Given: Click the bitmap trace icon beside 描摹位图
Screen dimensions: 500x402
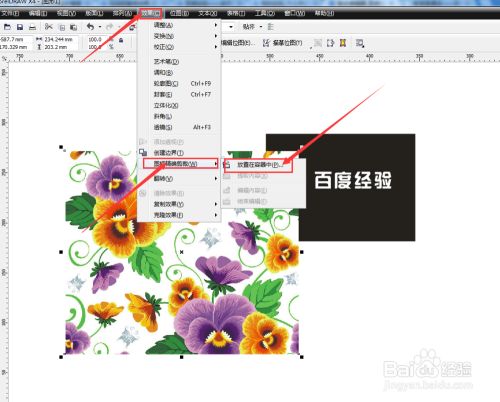Looking at the screenshot, I should pyautogui.click(x=266, y=43).
